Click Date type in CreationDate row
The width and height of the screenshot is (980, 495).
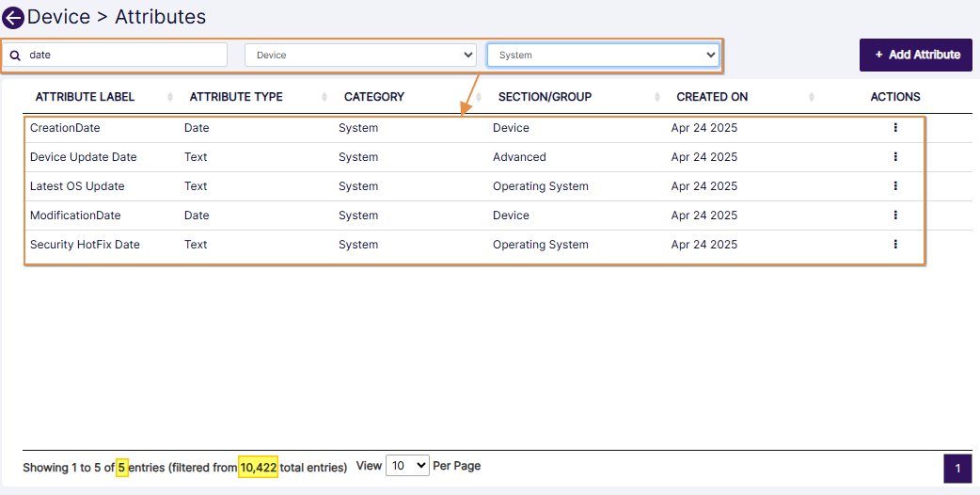(x=197, y=127)
